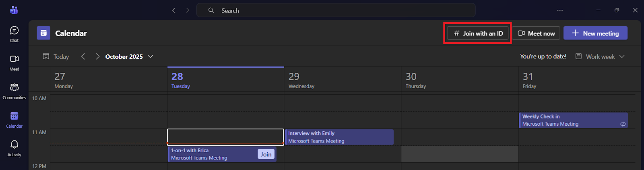
Task: Show the previous week in calendar
Action: 83,56
